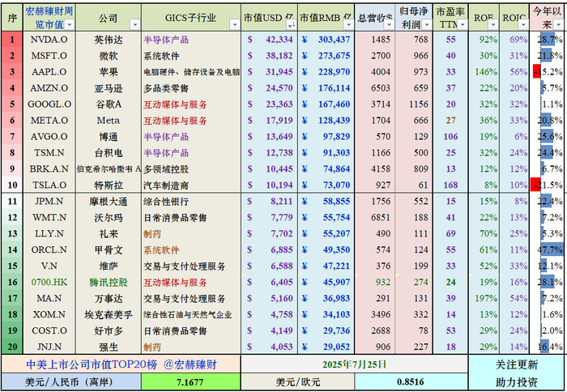Open the 归母净利润 column filter dropdown
This screenshot has height=392, width=567.
point(427,24)
